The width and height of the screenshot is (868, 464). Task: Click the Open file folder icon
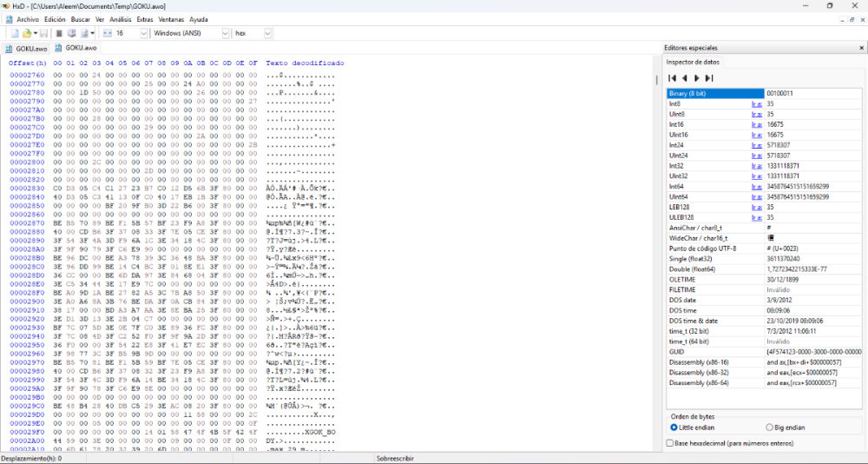[x=27, y=33]
